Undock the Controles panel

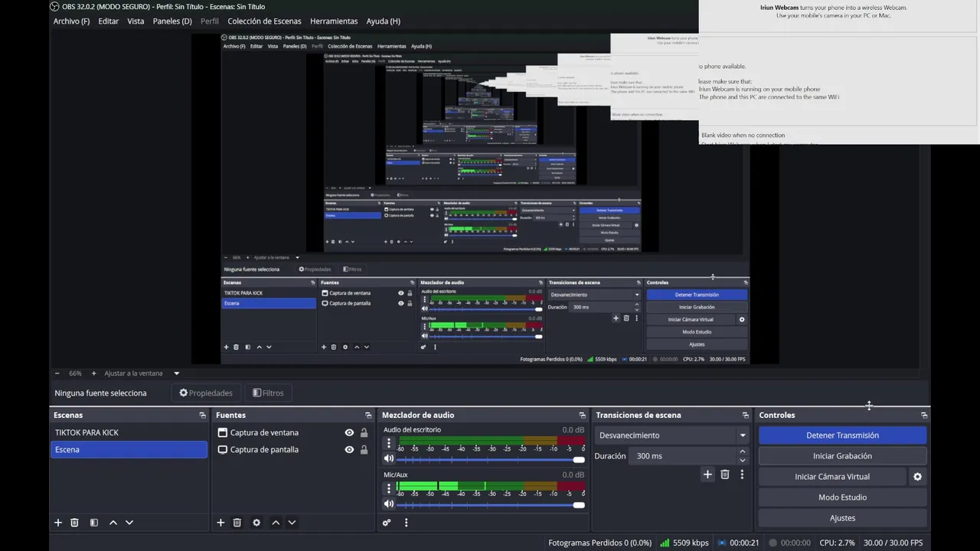pyautogui.click(x=924, y=415)
